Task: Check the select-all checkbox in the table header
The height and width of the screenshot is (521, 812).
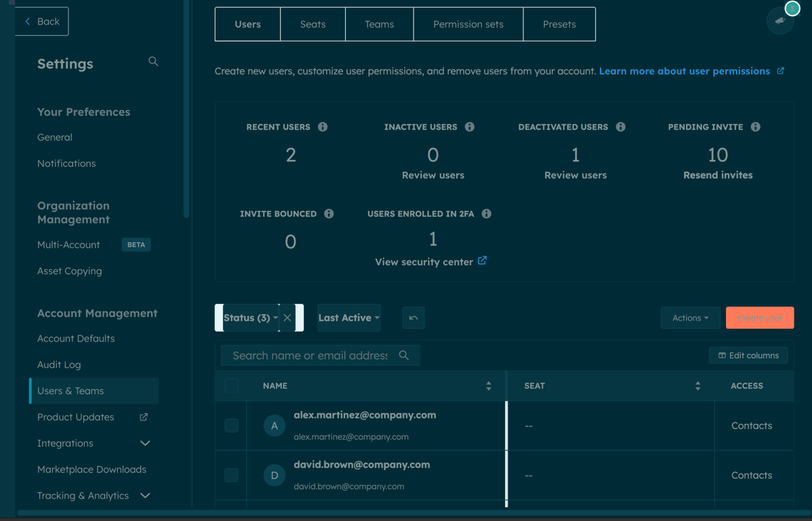Action: [231, 385]
